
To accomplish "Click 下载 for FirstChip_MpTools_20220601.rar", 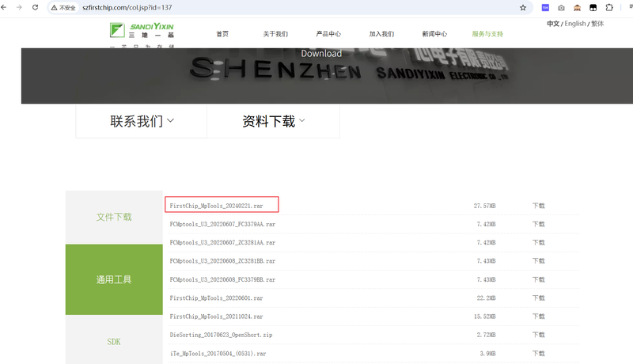I will pyautogui.click(x=539, y=298).
